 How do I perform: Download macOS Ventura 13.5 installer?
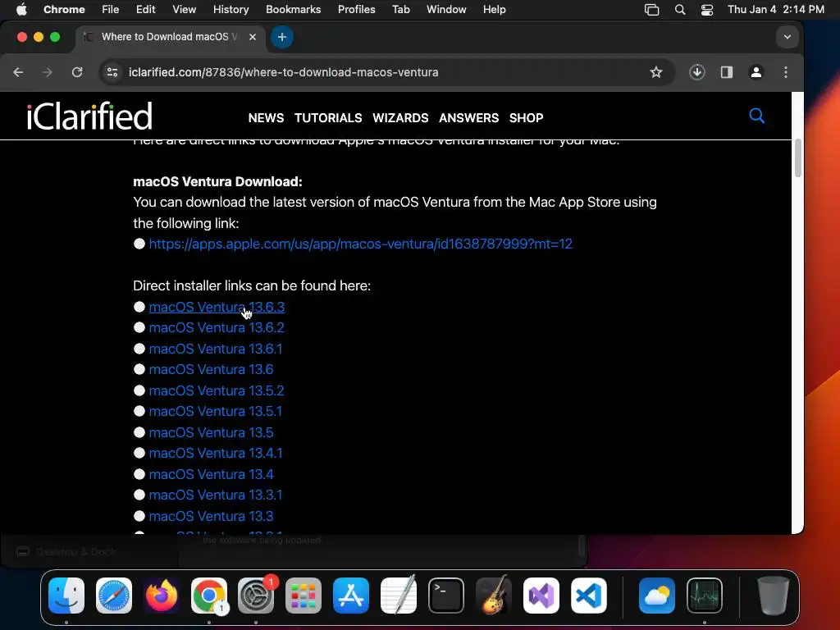click(x=211, y=432)
